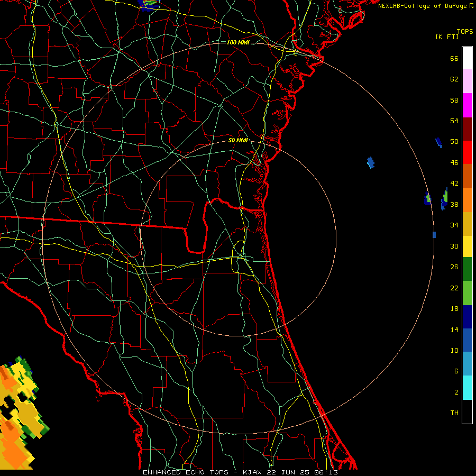Viewport: 476px width, 476px height.
Task: Click the white swatch at top of TOPS scale
Action: [467, 58]
